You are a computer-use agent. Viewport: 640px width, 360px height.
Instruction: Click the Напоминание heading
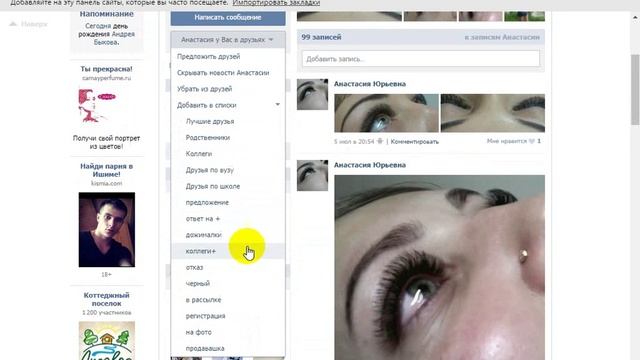107,14
